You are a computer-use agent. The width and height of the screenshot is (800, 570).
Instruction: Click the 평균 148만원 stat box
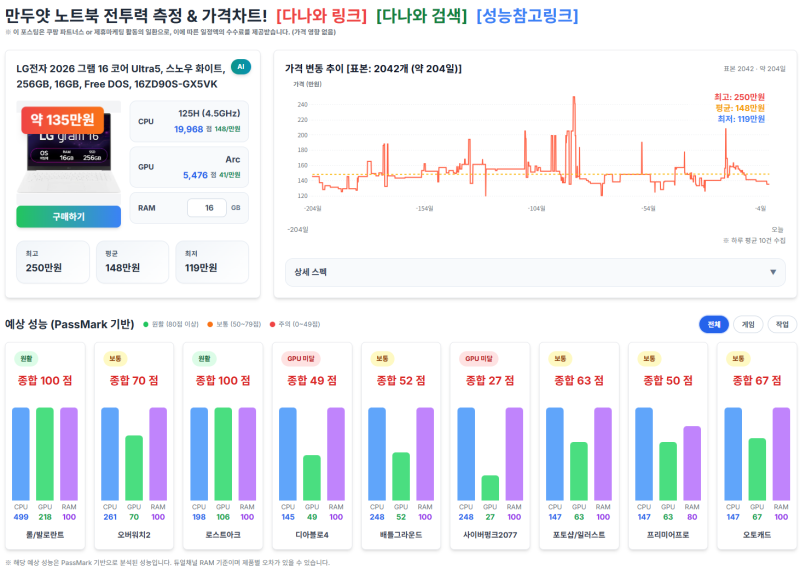[132, 262]
